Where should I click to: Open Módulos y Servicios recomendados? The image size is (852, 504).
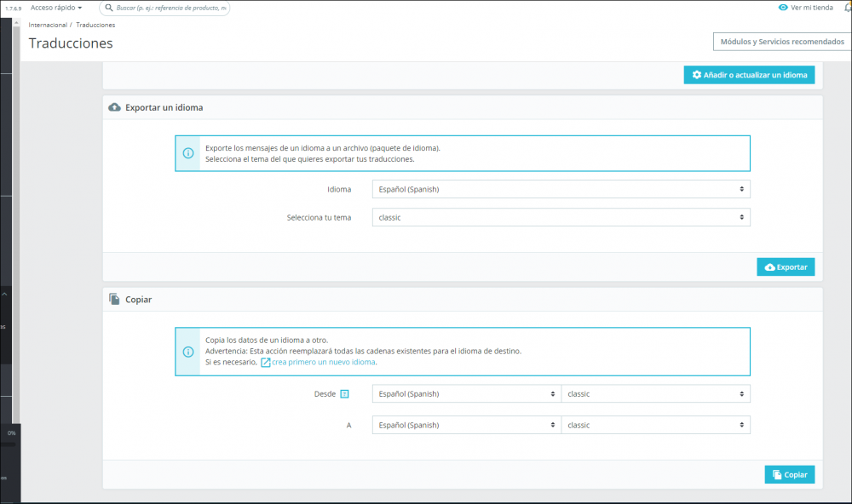coord(782,42)
